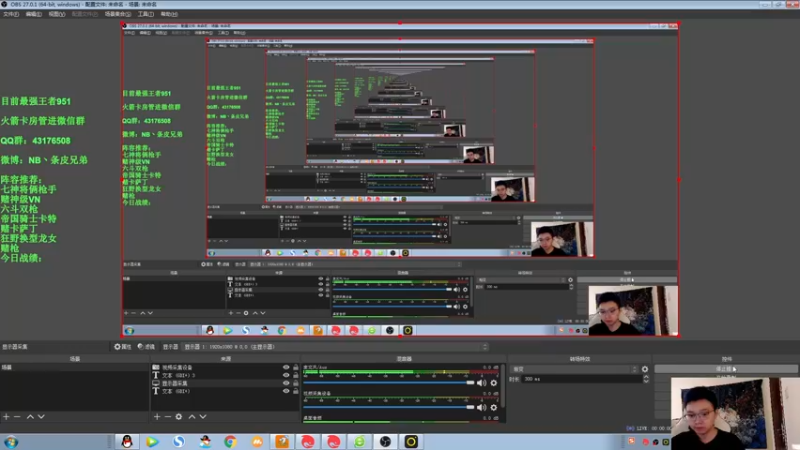Select the 视频采集设备 source row

pos(226,367)
